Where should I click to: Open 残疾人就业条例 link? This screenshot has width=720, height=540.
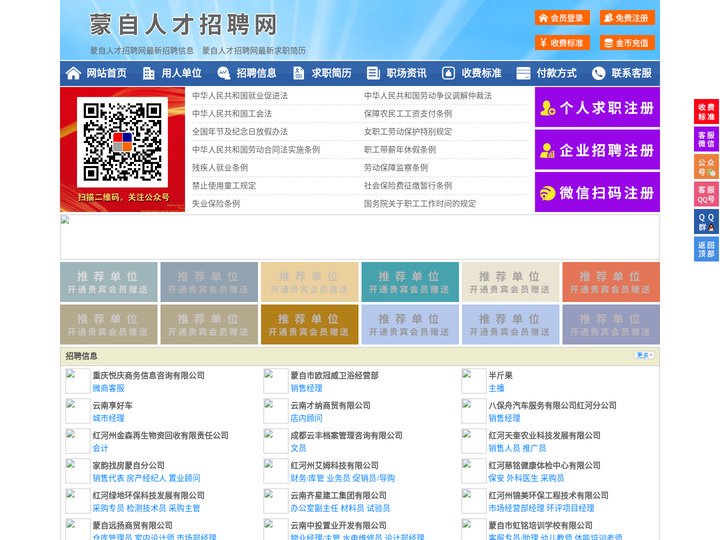tap(220, 168)
